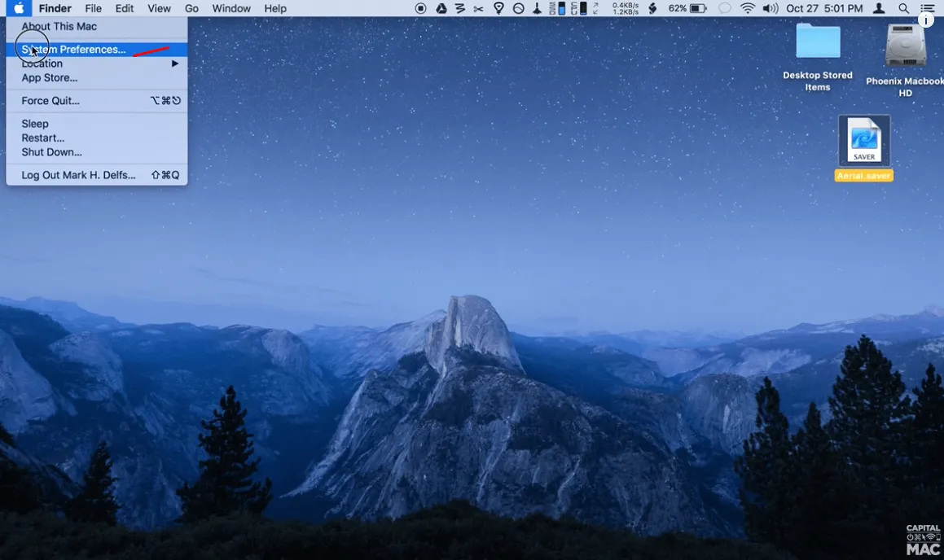Expand the Location submenu
Image resolution: width=944 pixels, height=560 pixels.
[x=96, y=63]
